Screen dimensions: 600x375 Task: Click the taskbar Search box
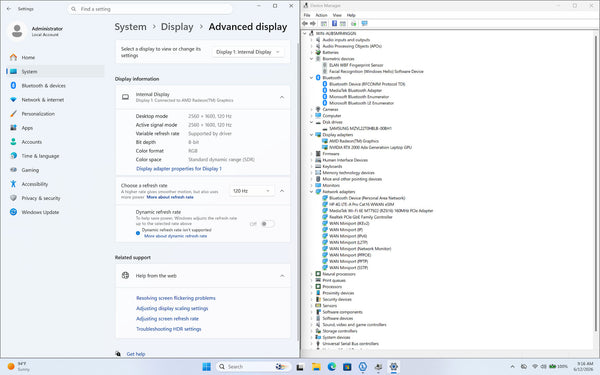[x=253, y=367]
